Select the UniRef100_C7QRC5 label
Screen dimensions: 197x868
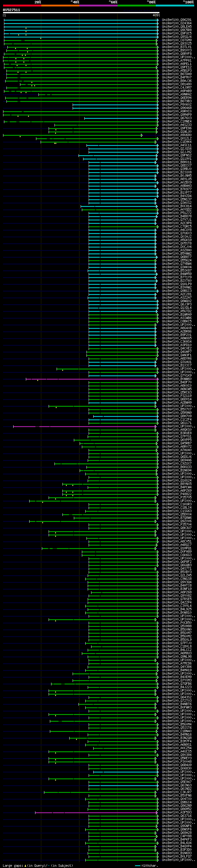click(x=176, y=226)
